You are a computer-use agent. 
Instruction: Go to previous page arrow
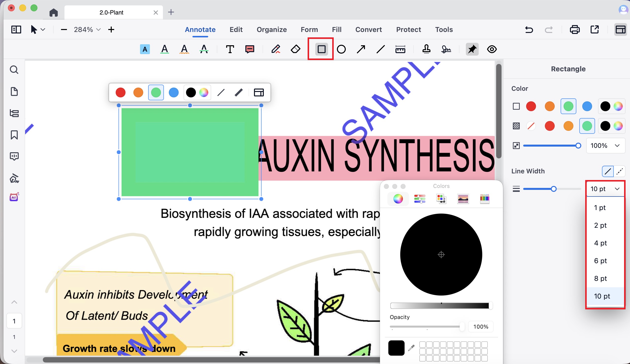point(14,302)
